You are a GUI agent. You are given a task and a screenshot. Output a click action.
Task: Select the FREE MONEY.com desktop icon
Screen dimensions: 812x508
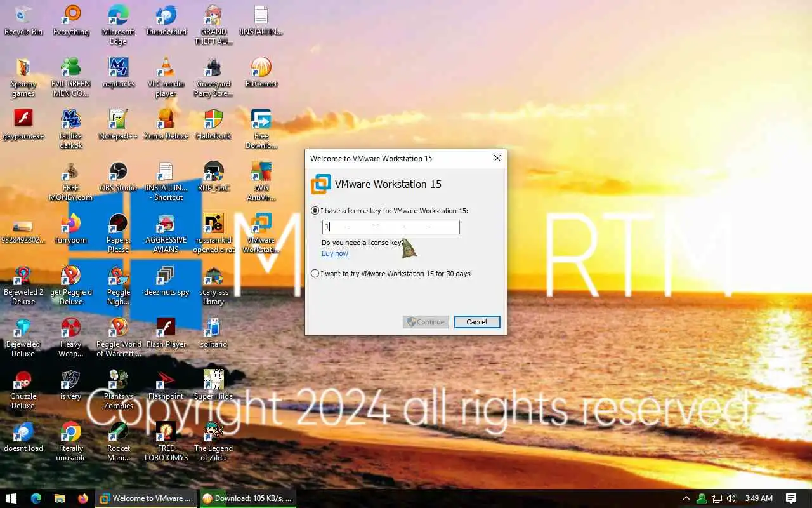(71, 181)
